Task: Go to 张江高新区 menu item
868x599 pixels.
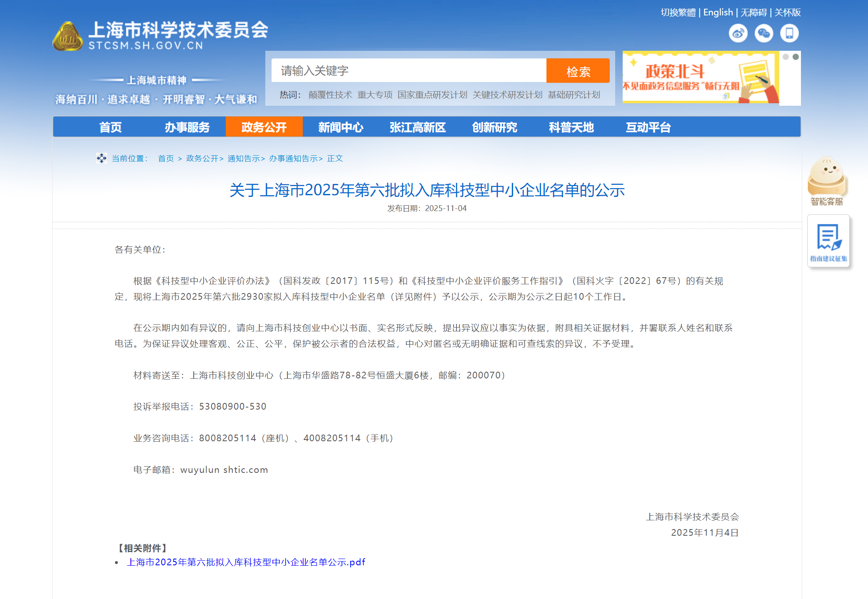Action: tap(417, 127)
